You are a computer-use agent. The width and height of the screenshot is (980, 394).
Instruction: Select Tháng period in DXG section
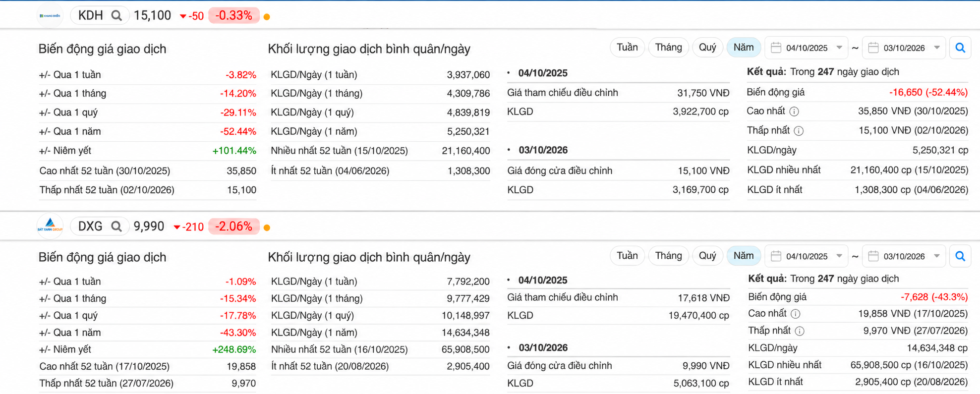point(668,256)
